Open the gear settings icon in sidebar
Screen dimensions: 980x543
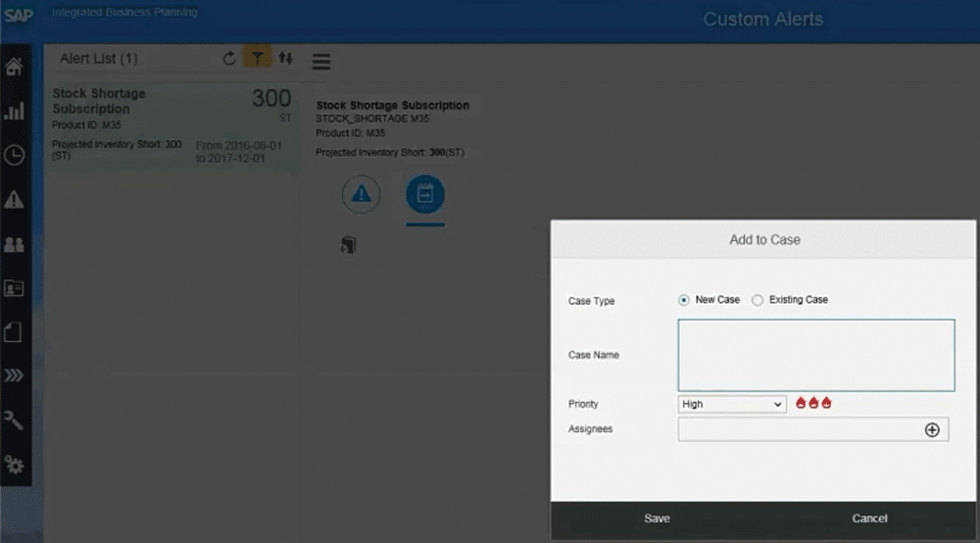coord(14,465)
